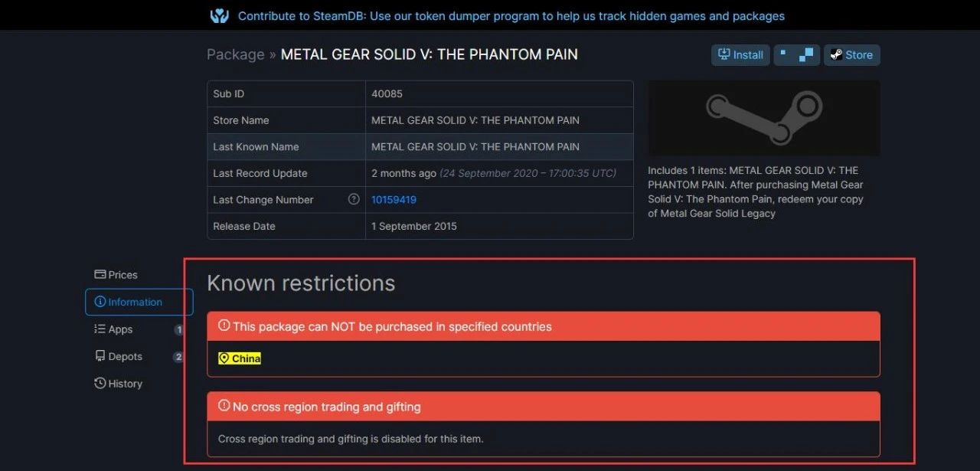This screenshot has height=471, width=980.
Task: Click the numbered-list icon next to Apps
Action: click(100, 329)
